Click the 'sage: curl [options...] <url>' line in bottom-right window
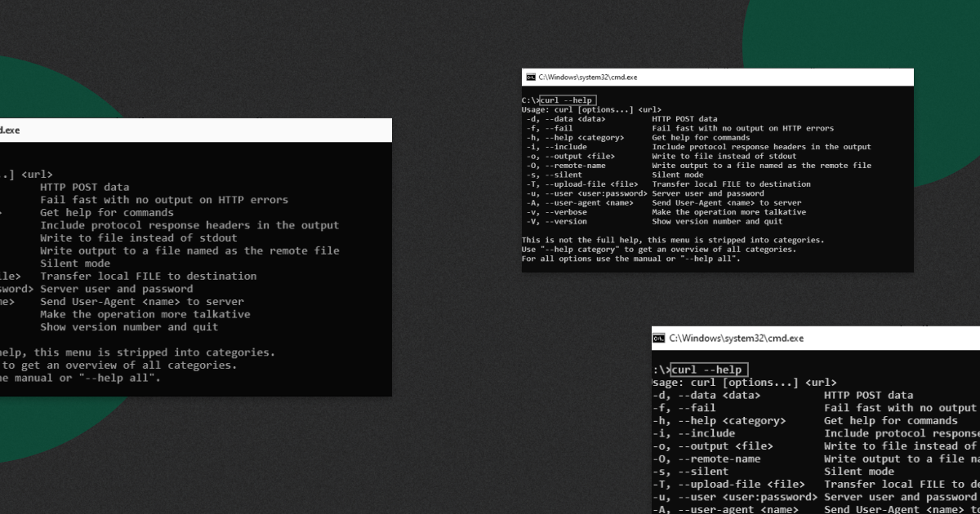Image resolution: width=980 pixels, height=514 pixels. coord(745,382)
